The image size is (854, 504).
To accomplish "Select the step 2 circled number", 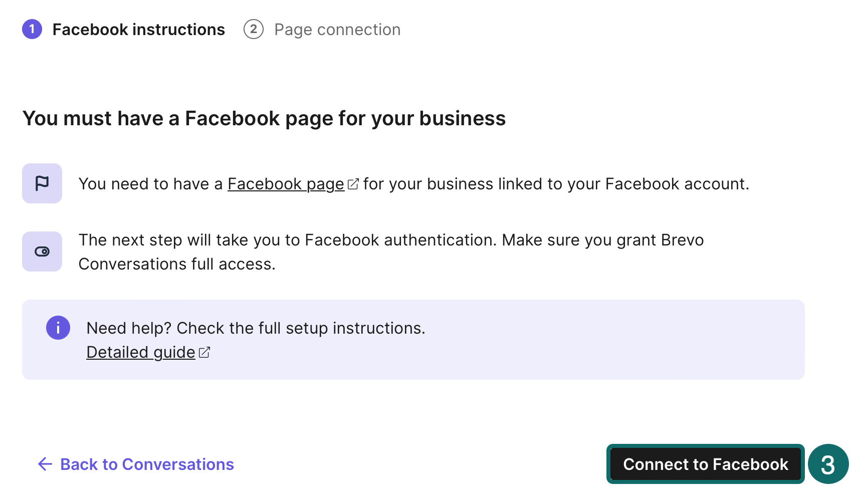I will click(254, 30).
